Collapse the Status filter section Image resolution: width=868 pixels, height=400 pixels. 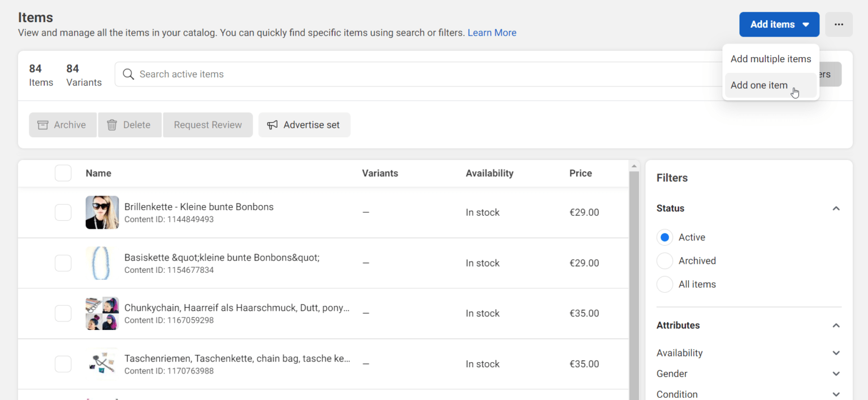[836, 208]
